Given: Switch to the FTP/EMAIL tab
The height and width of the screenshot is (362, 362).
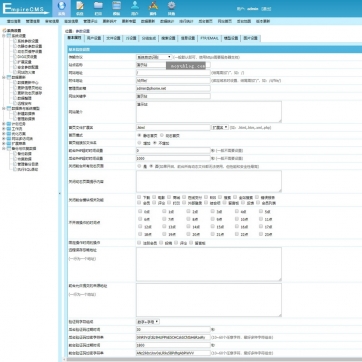Looking at the screenshot, I should click(x=209, y=38).
